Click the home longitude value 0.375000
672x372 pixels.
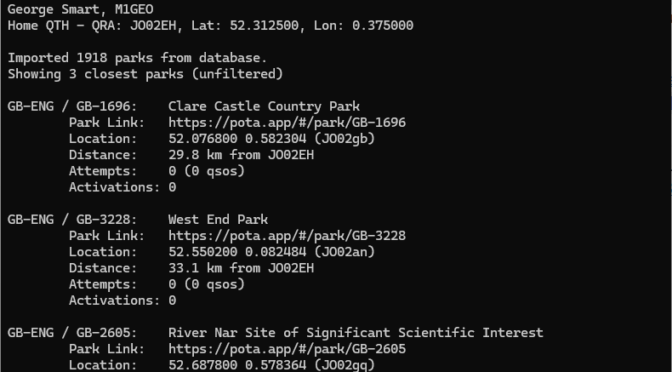pos(382,26)
